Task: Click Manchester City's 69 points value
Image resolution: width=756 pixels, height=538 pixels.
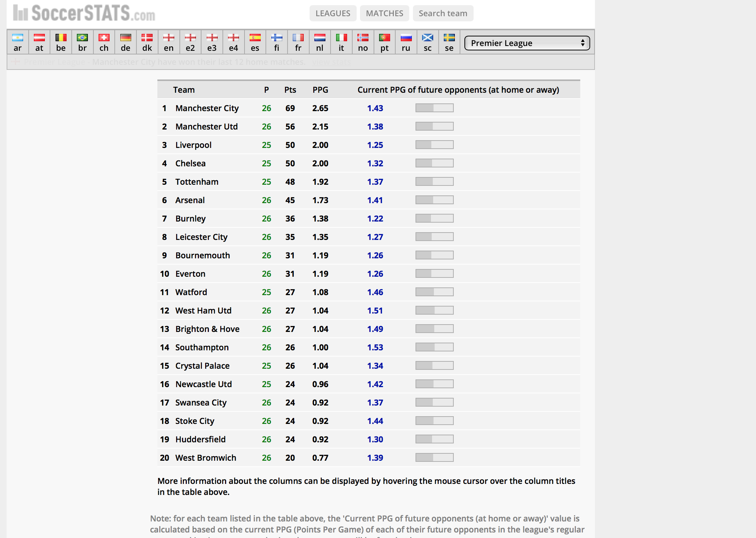Action: tap(290, 108)
